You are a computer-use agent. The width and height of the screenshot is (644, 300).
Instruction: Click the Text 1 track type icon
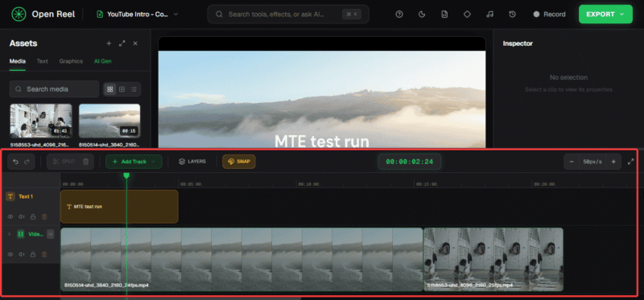pyautogui.click(x=10, y=196)
